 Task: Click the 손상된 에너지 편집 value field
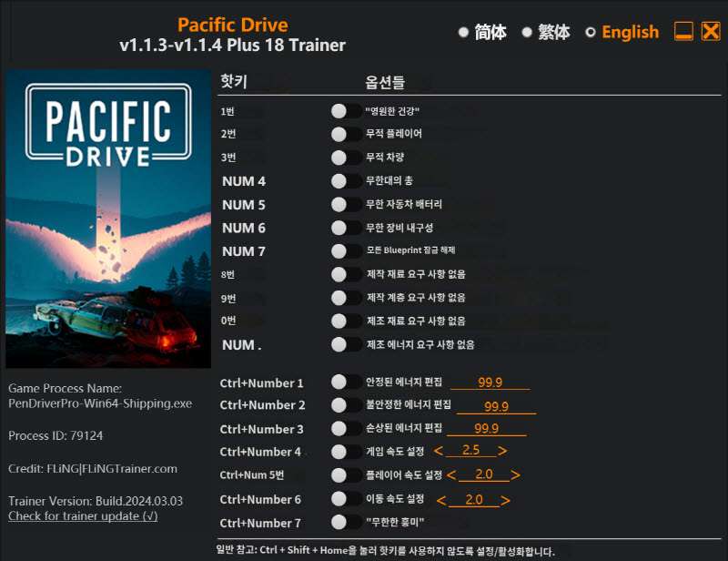486,428
